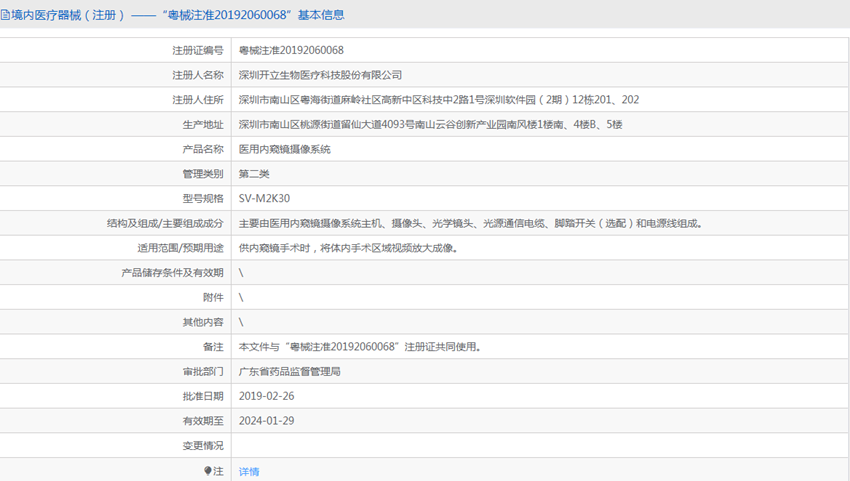This screenshot has width=850, height=481.
Task: Select product name 医用内窥镜摄像系统
Action: [x=285, y=149]
